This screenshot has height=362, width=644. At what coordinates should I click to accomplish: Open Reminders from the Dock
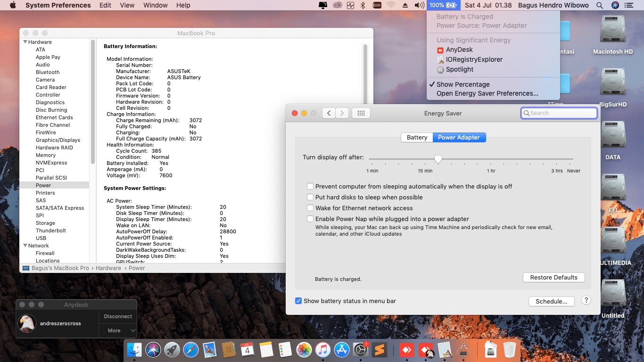[285, 350]
